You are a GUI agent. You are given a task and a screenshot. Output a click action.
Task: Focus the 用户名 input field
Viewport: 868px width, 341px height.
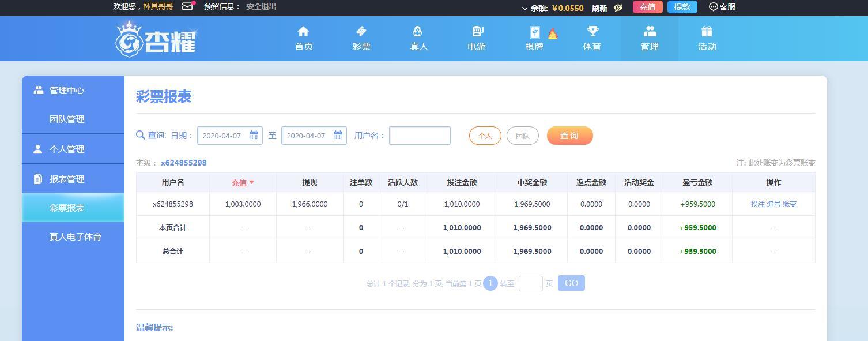coord(420,136)
